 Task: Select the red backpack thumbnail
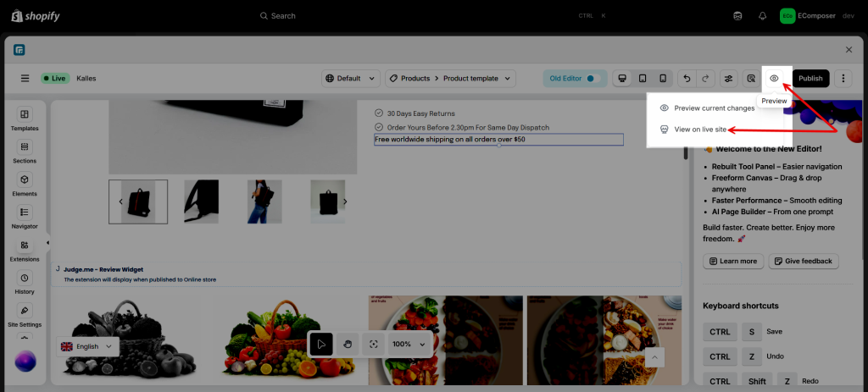tap(138, 202)
